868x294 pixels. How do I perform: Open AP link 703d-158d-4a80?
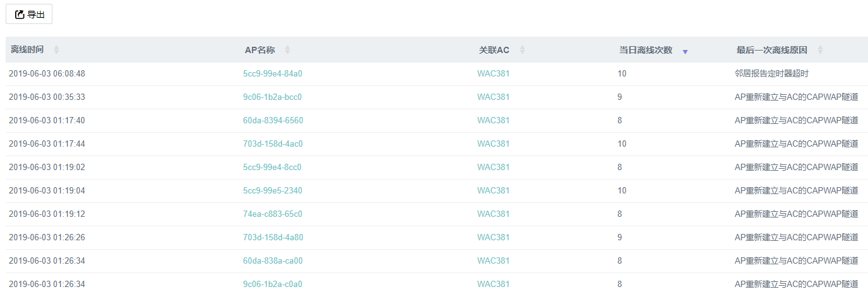(273, 237)
